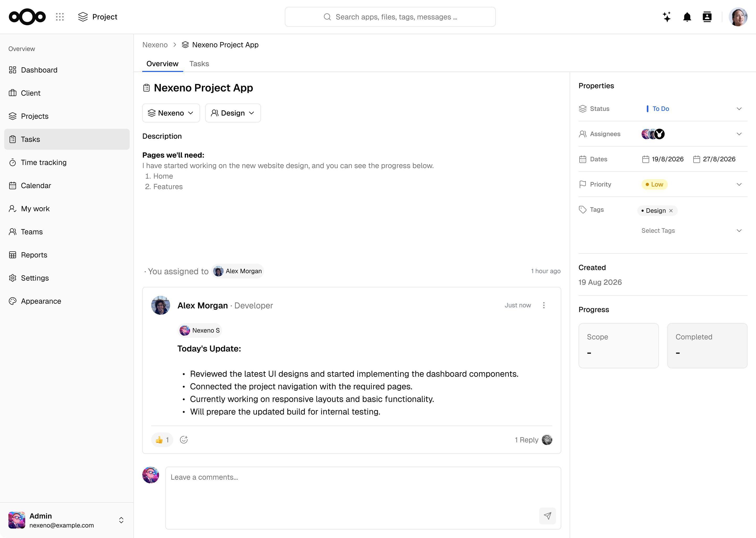Open the AI assistant sparkle icon
The width and height of the screenshot is (756, 538).
point(667,17)
